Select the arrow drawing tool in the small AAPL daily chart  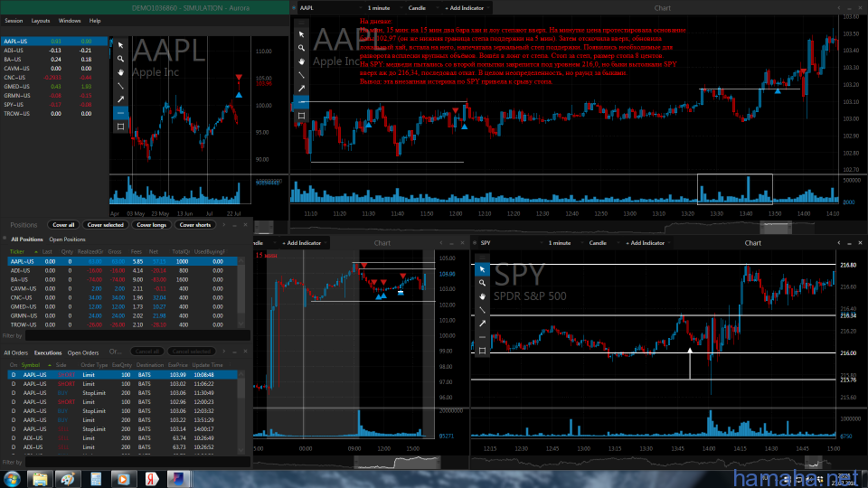(120, 99)
